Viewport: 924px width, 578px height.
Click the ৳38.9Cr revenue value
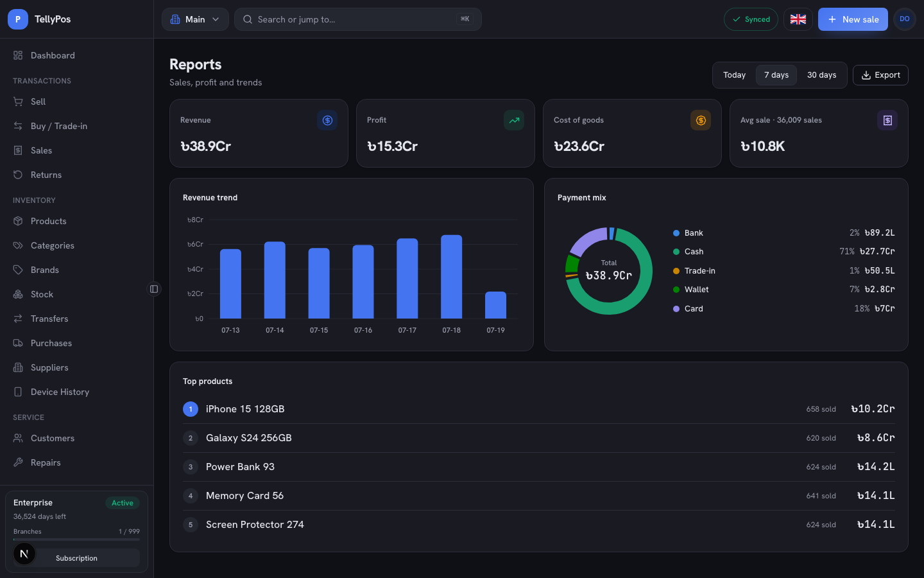pyautogui.click(x=206, y=146)
